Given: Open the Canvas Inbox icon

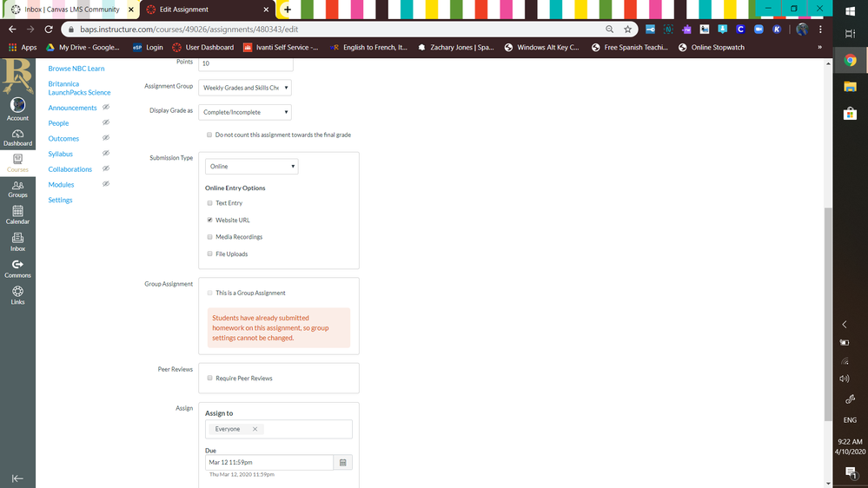Looking at the screenshot, I should [17, 241].
